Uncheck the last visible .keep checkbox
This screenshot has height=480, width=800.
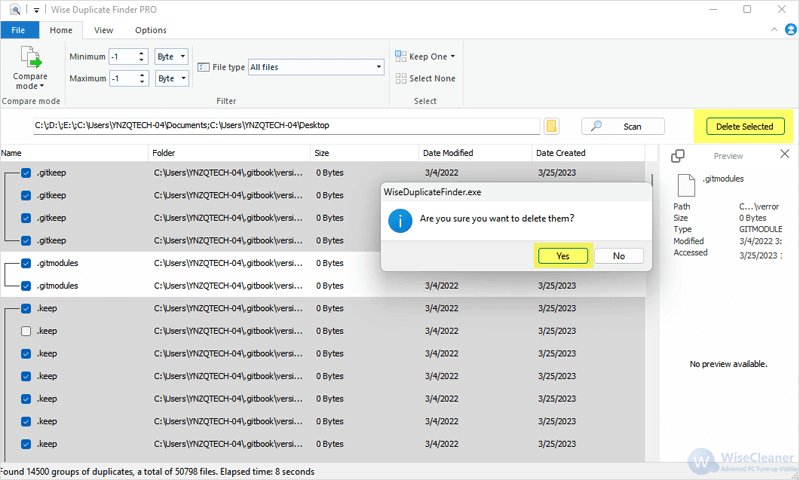click(26, 444)
